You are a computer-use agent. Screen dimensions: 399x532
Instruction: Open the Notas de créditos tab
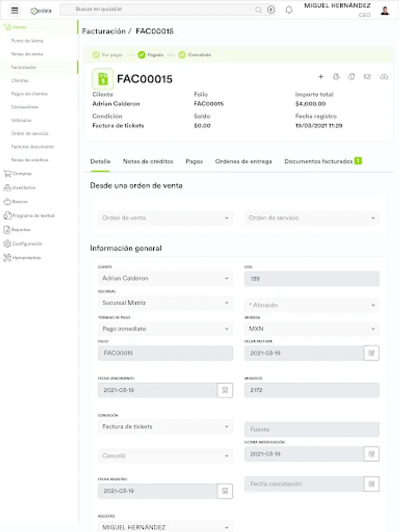coord(148,161)
